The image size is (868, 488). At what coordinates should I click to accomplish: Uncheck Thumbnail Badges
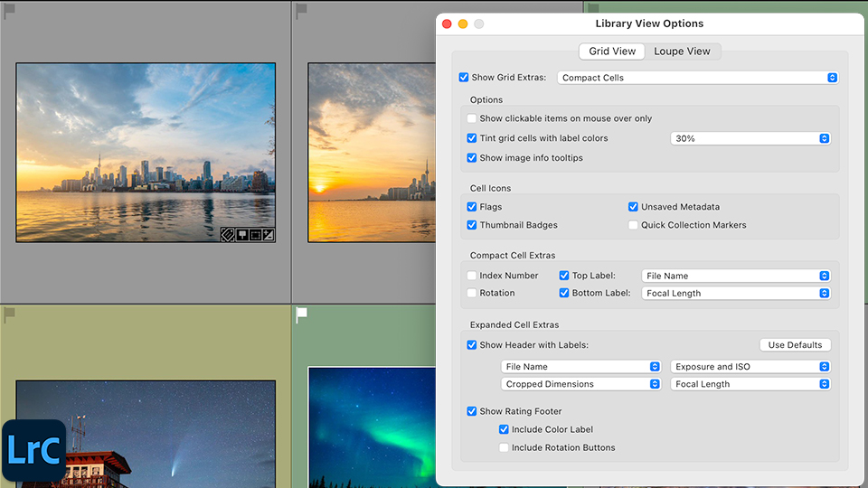[472, 225]
